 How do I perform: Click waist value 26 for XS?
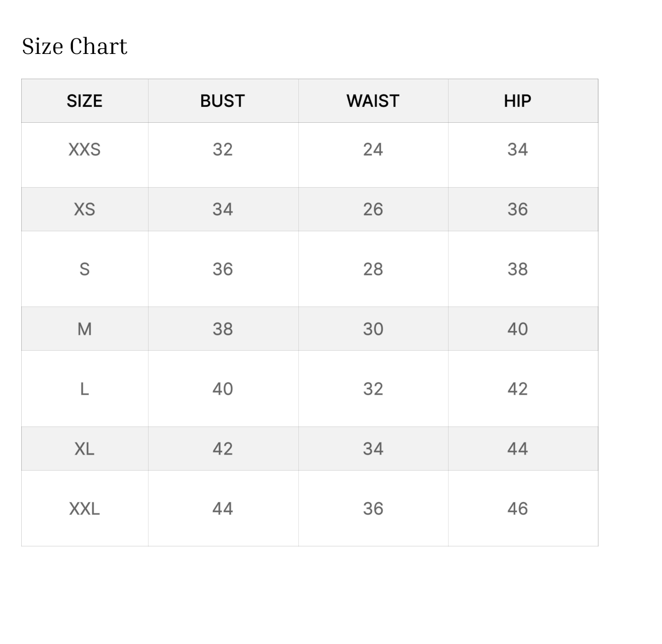click(373, 210)
